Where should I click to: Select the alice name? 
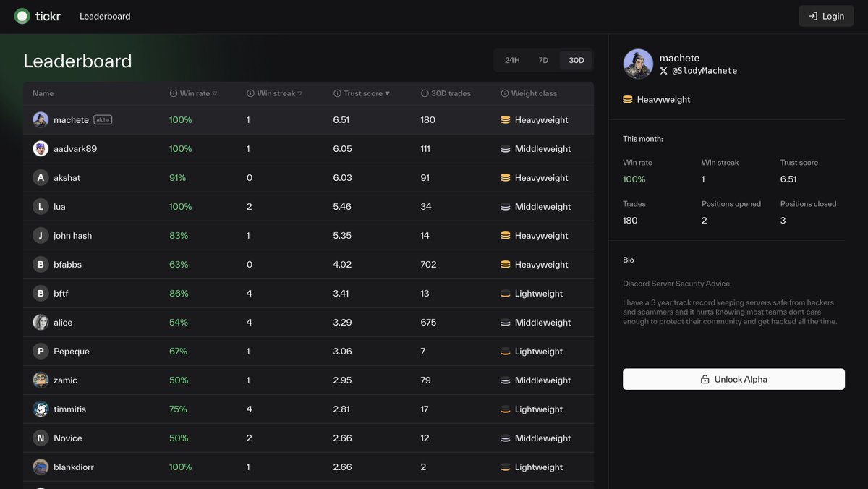[x=63, y=323]
